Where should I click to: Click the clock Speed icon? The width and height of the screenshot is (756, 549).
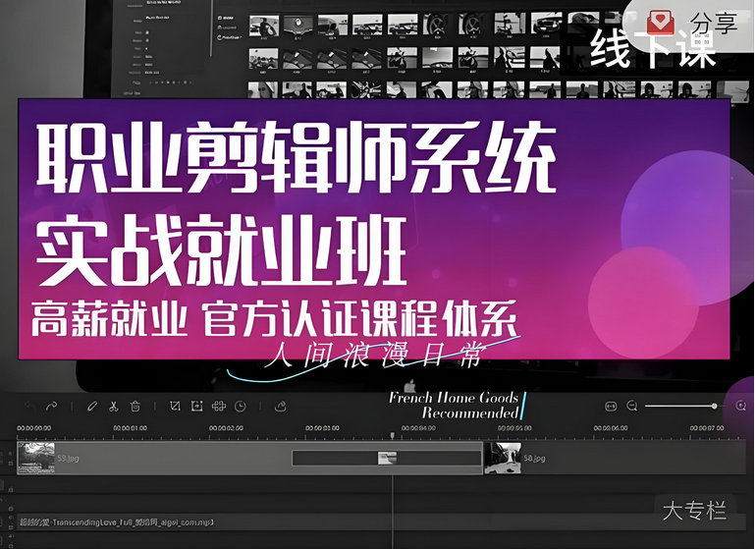coord(241,406)
